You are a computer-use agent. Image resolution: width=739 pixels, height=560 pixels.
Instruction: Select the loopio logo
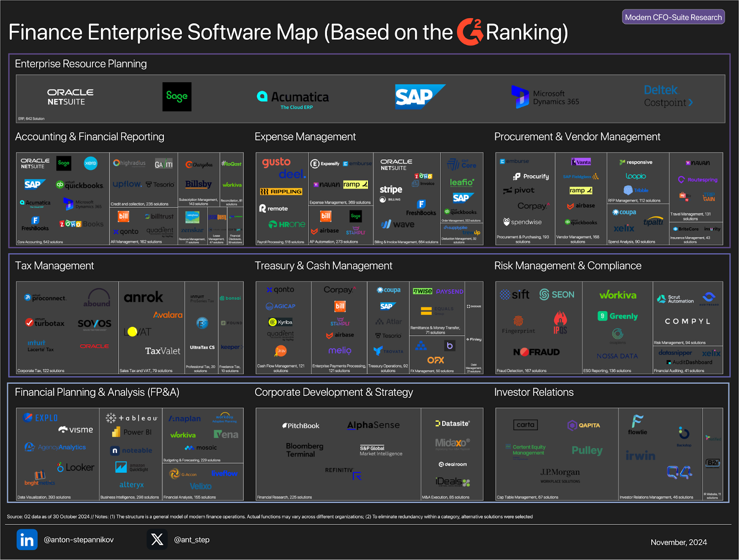[636, 176]
